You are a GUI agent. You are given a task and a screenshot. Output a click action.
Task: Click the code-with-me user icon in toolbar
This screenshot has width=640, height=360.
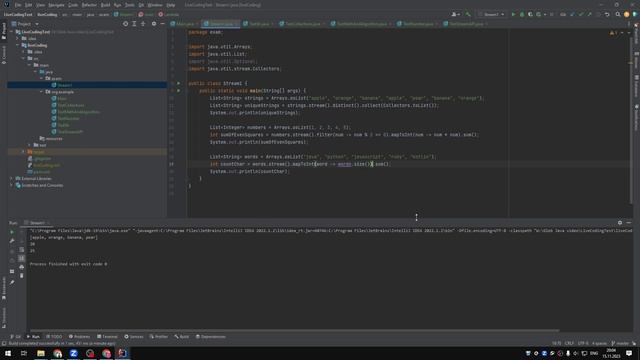tap(456, 14)
